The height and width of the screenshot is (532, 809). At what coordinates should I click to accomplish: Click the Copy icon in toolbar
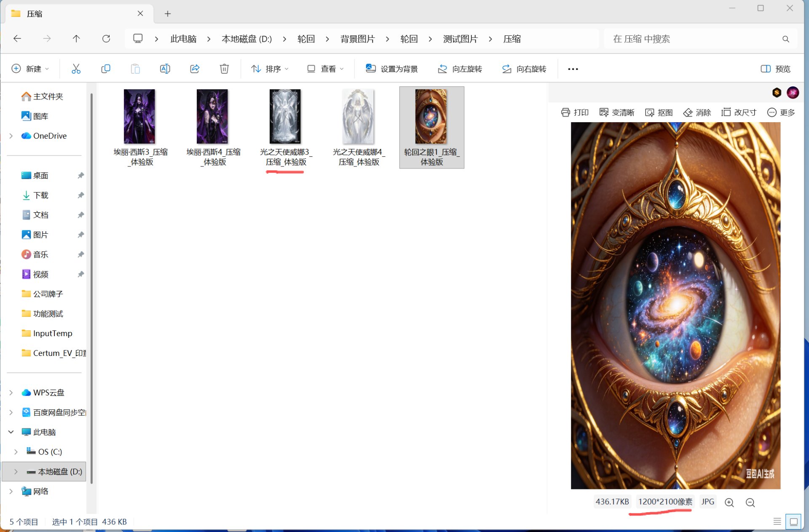coord(106,69)
